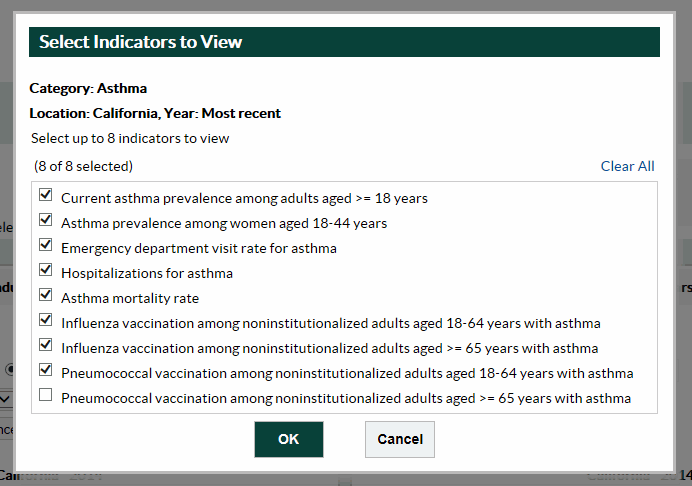Confirm selection with the OK button
Image resolution: width=692 pixels, height=486 pixels.
[288, 439]
